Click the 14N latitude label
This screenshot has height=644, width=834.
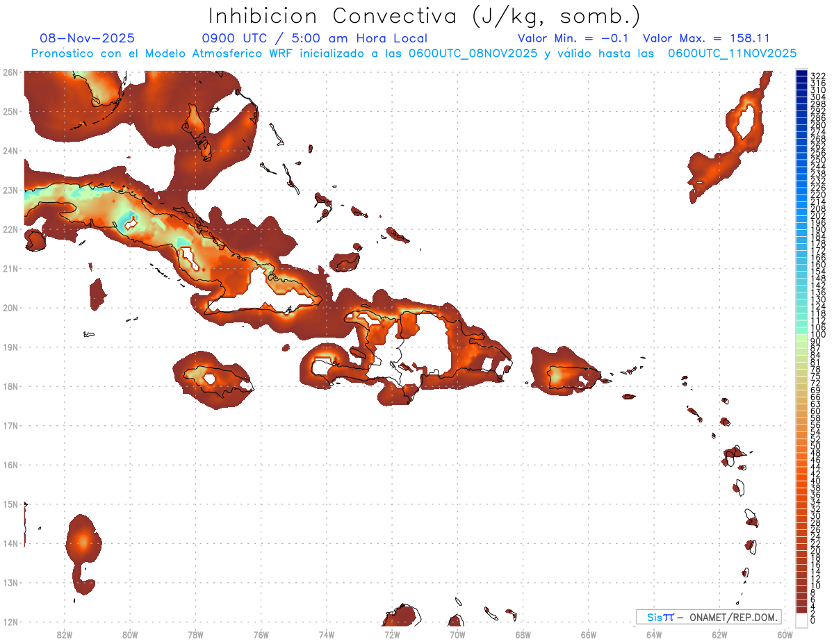tap(10, 543)
